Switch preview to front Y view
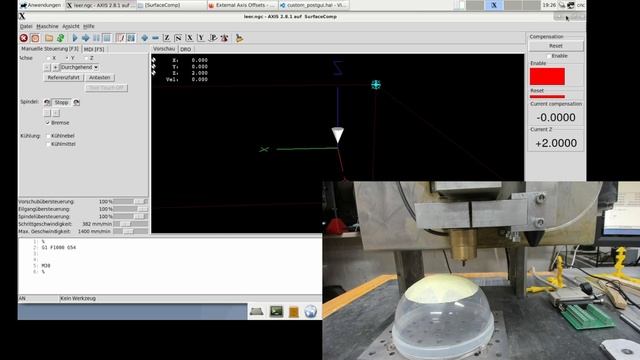 tap(201, 38)
